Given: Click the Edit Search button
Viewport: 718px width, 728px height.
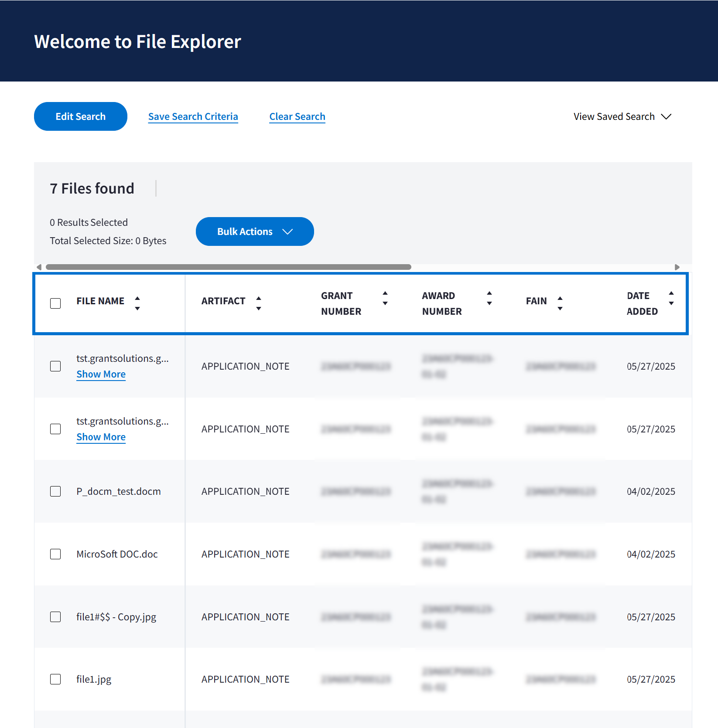Looking at the screenshot, I should [81, 116].
